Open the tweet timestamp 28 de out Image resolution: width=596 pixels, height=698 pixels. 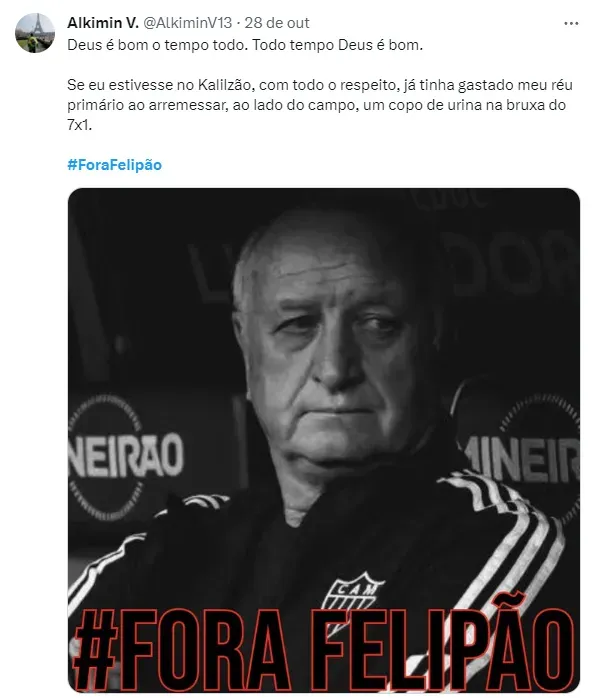[x=276, y=23]
